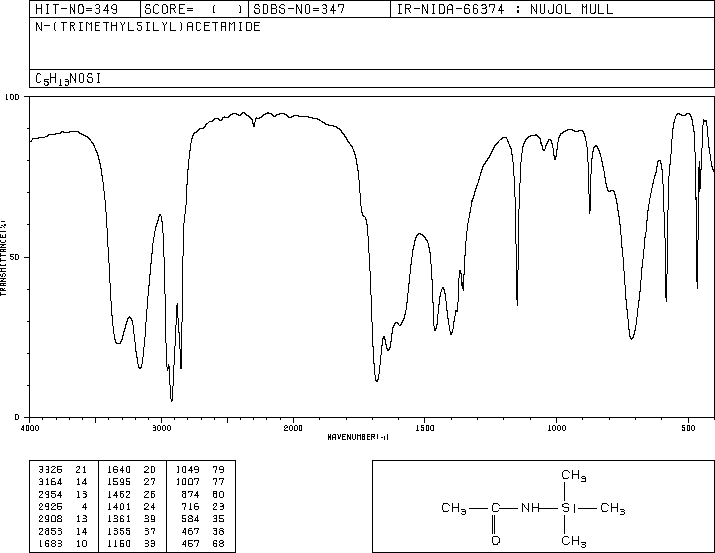
Task: Select the 1595 entry in the peak table
Action: [x=119, y=482]
